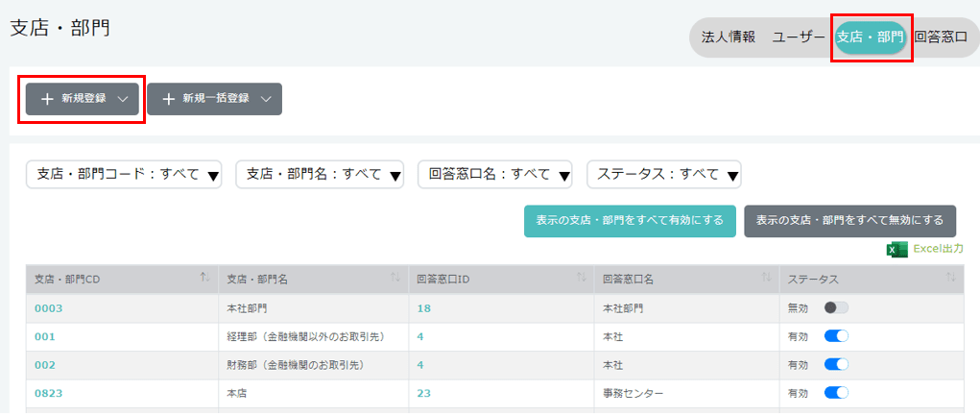Click 表示の支店・部門をすべて無効にする button
The image size is (980, 416).
point(850,221)
